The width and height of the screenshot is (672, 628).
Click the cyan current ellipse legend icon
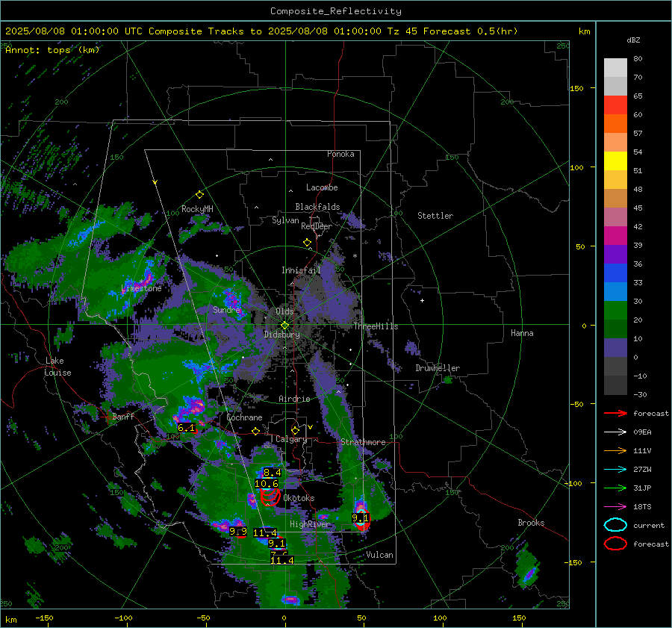[x=615, y=525]
